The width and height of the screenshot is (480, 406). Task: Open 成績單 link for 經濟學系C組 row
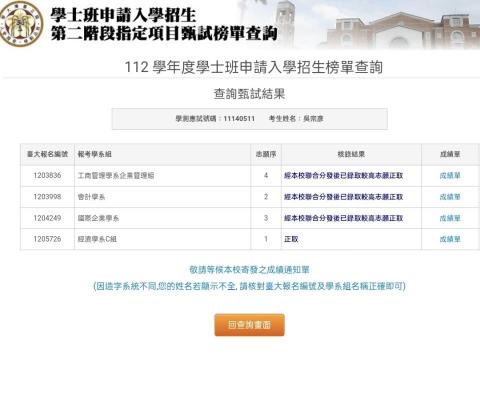pos(450,239)
